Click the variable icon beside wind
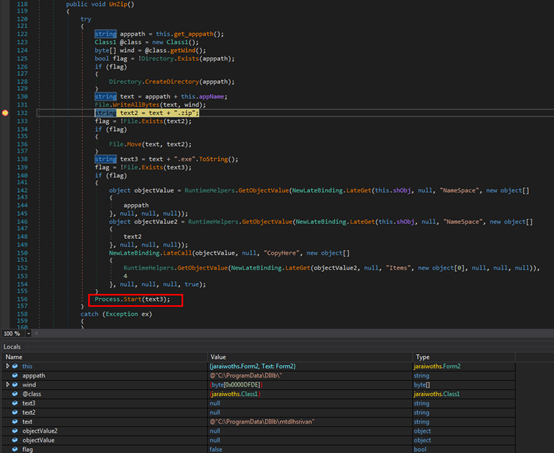This screenshot has width=554, height=453. coord(15,384)
